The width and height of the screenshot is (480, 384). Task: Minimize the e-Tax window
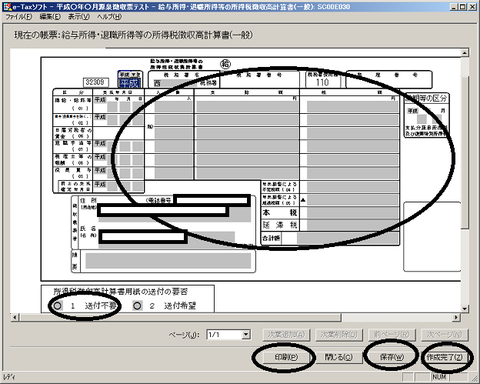tap(453, 7)
